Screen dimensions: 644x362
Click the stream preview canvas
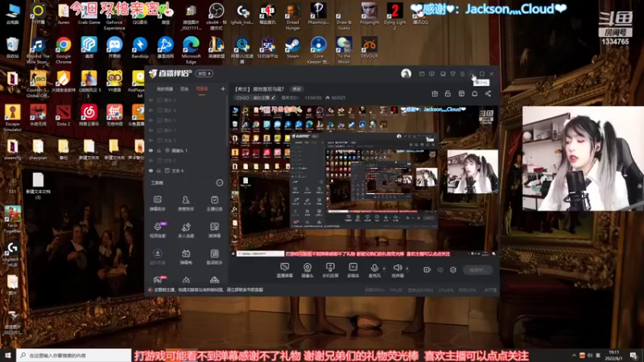click(x=364, y=181)
